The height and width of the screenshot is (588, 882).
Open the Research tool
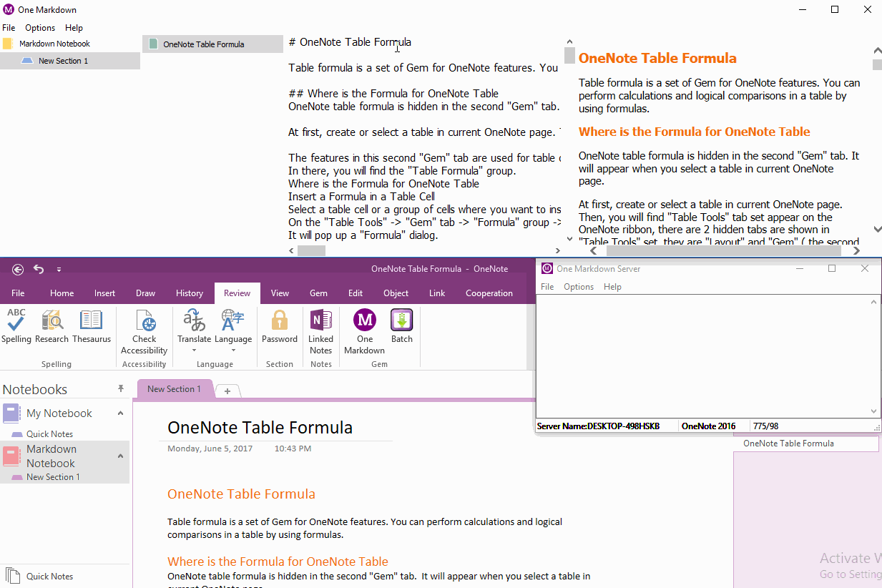[52, 320]
